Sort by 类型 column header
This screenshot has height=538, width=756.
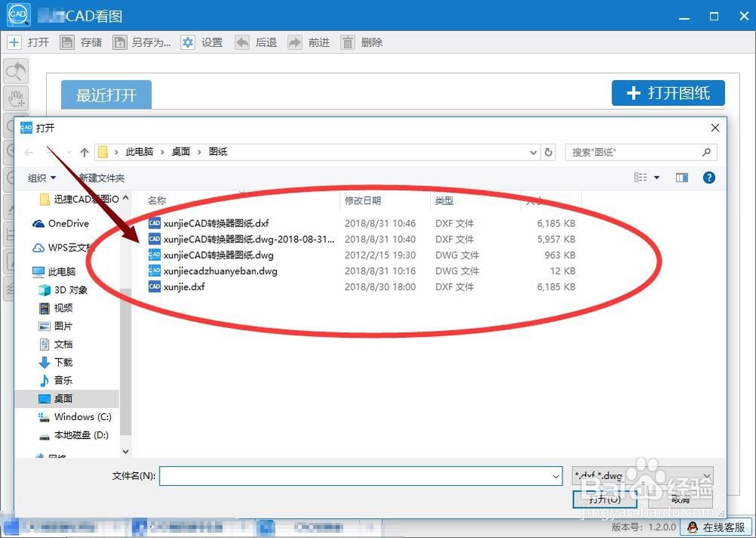click(444, 201)
